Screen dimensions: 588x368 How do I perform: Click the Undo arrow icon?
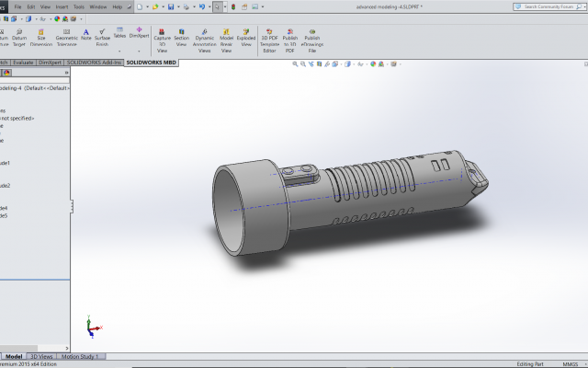pos(202,6)
